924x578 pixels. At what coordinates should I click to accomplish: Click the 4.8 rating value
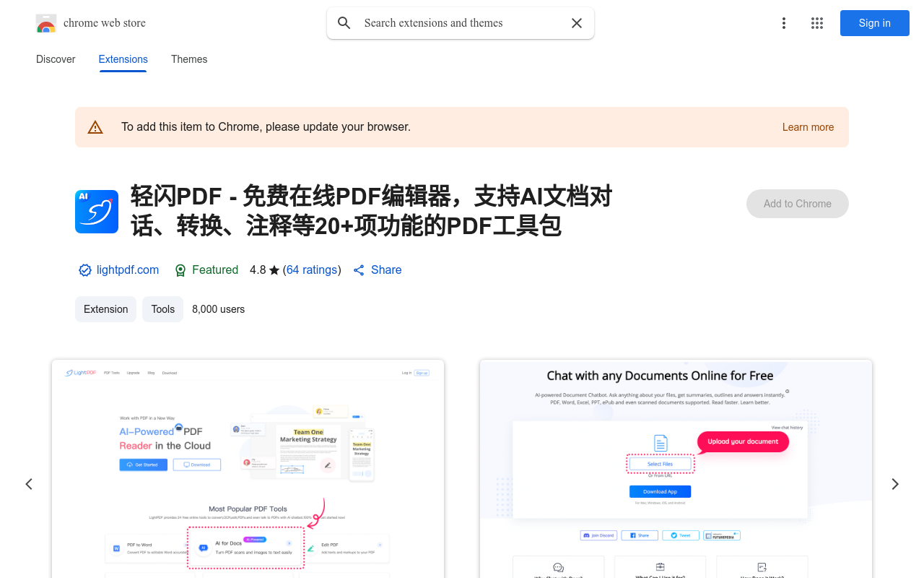pyautogui.click(x=258, y=270)
